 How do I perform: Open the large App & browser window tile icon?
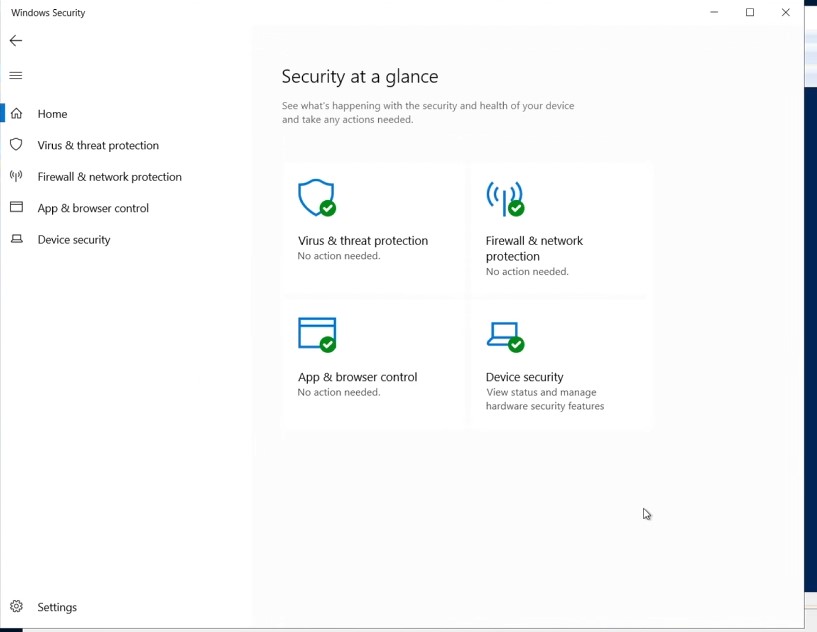[x=317, y=334]
